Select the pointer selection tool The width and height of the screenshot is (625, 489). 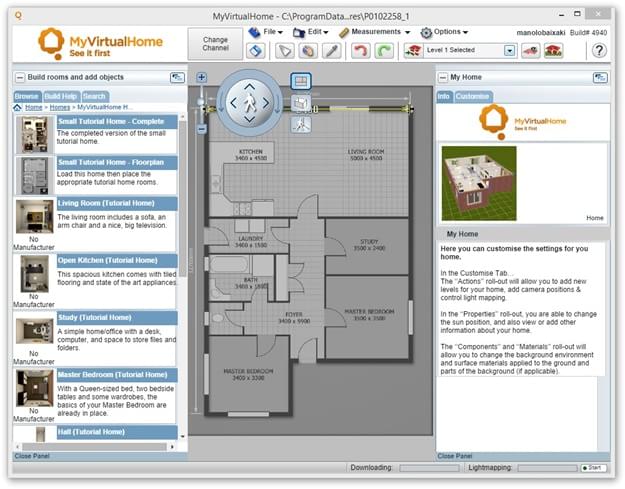285,51
